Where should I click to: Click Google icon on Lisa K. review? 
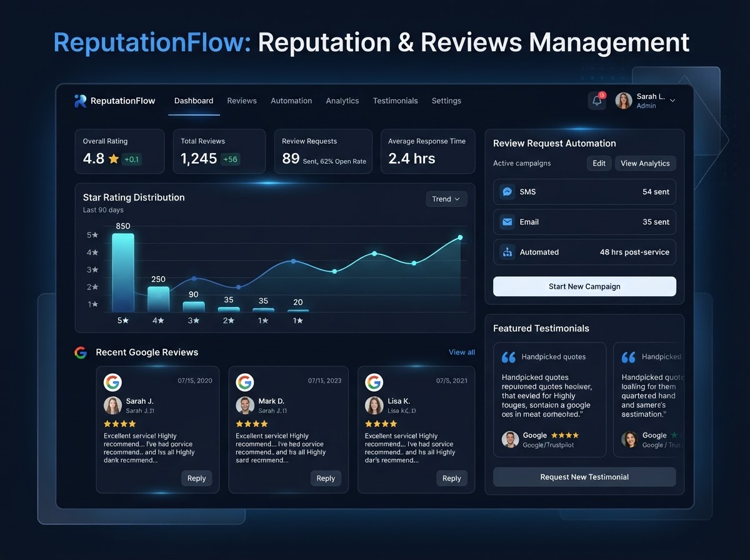coord(374,382)
